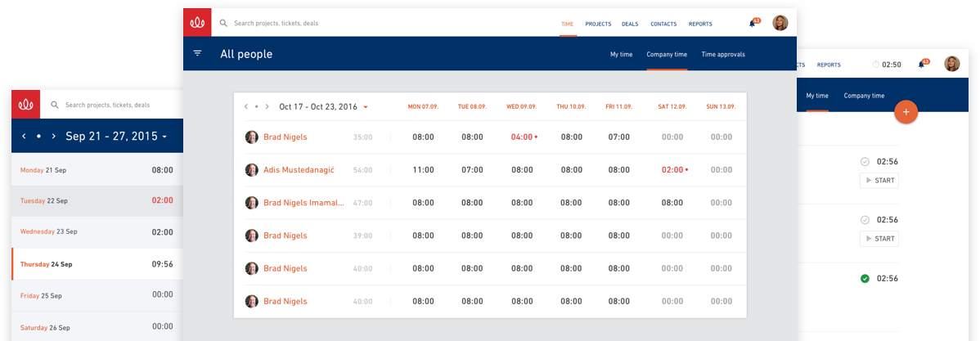Screen dimensions: 980x341
Task: Click 47:00 weekly total
Action: [x=362, y=202]
